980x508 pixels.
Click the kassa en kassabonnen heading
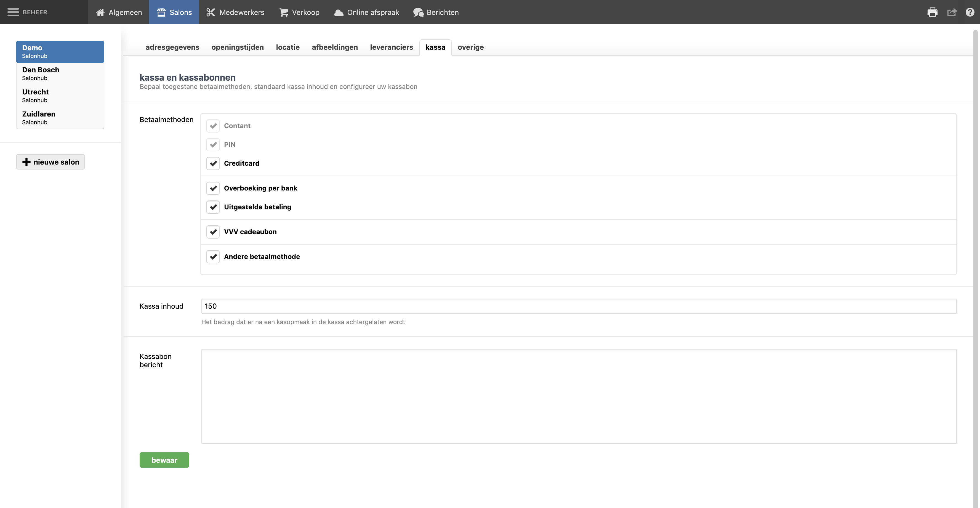pyautogui.click(x=188, y=77)
